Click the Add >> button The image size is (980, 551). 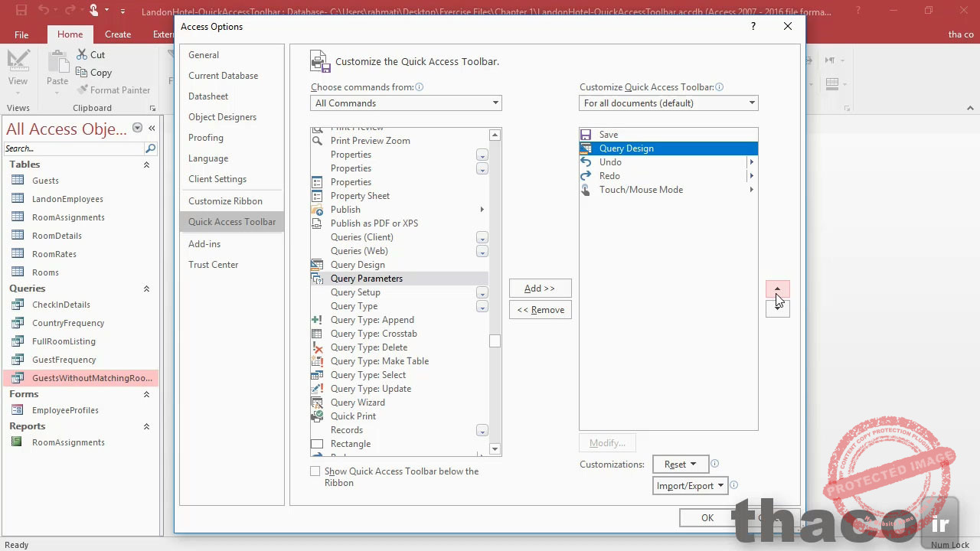[541, 289]
